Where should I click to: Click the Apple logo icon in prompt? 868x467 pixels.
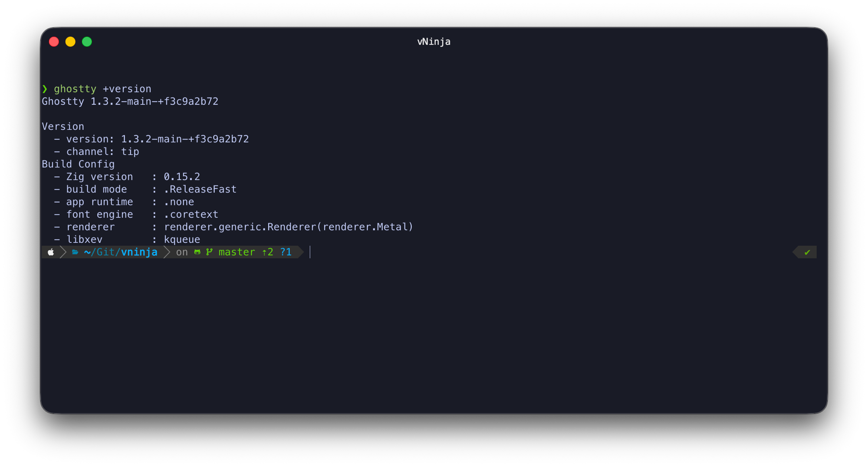click(x=51, y=252)
